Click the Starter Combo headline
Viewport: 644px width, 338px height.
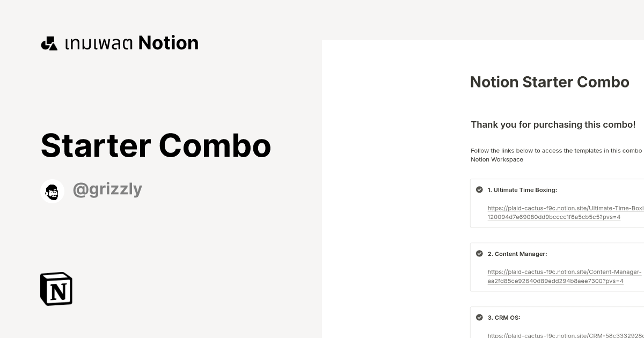[156, 145]
